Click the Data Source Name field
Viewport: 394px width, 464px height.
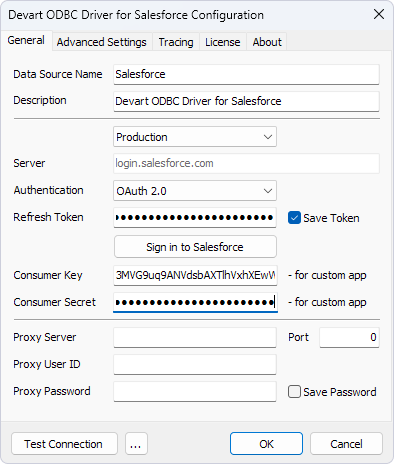pyautogui.click(x=246, y=74)
